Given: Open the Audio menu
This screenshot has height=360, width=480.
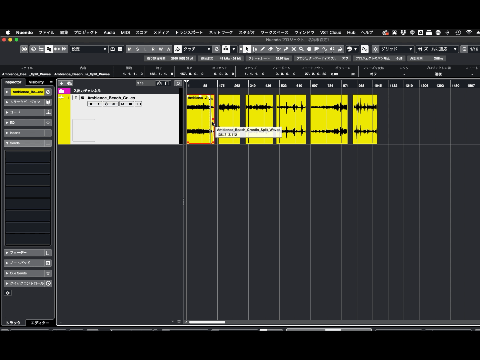Looking at the screenshot, I should tap(109, 32).
